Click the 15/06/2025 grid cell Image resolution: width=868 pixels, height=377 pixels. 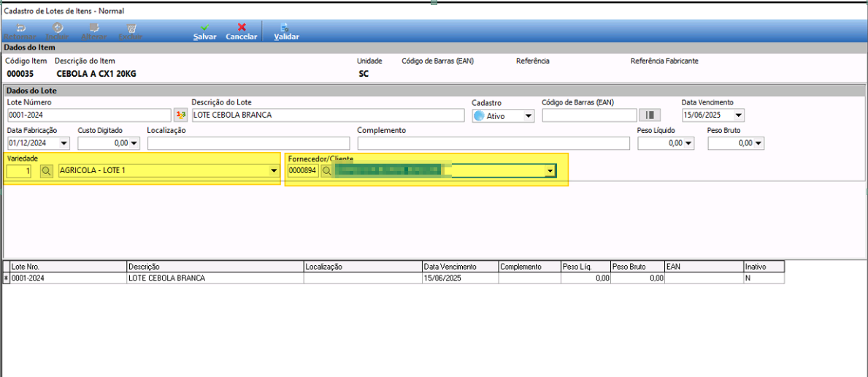[x=460, y=278]
